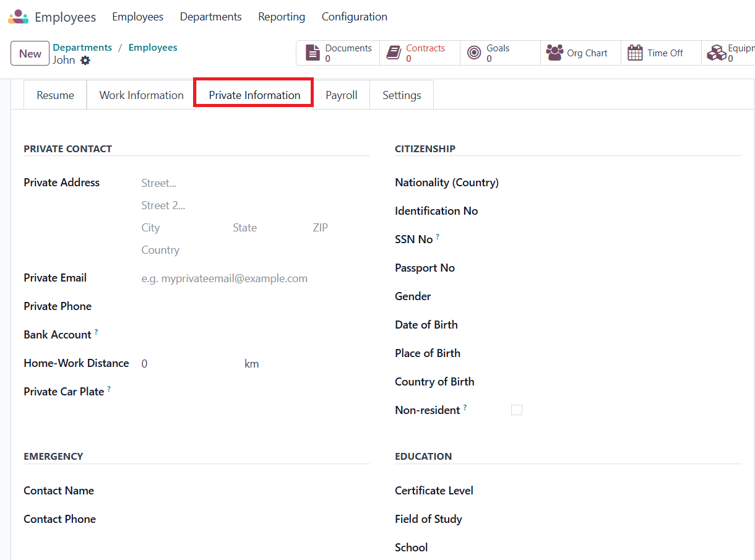This screenshot has width=755, height=560.
Task: Click the Private Email field
Action: 256,278
